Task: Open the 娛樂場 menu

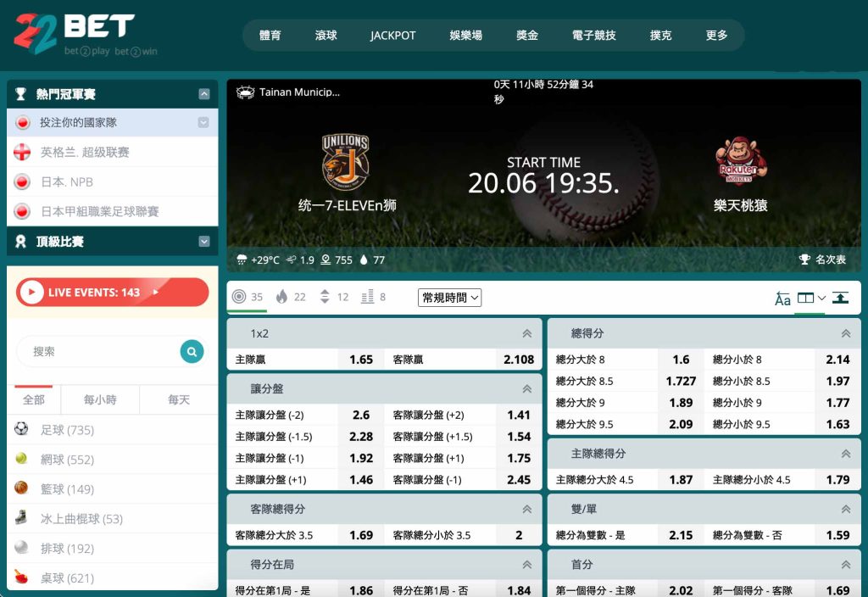Action: pos(465,36)
